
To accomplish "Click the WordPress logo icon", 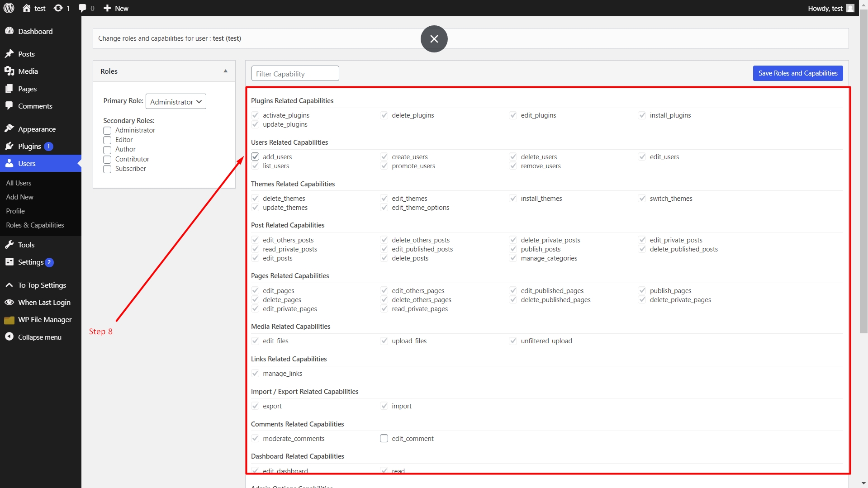I will [x=9, y=8].
